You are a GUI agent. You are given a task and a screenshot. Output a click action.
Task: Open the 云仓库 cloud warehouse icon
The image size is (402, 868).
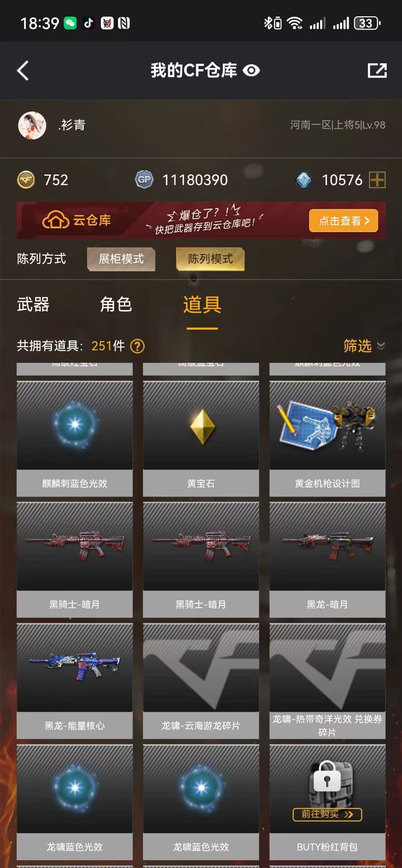(x=56, y=220)
